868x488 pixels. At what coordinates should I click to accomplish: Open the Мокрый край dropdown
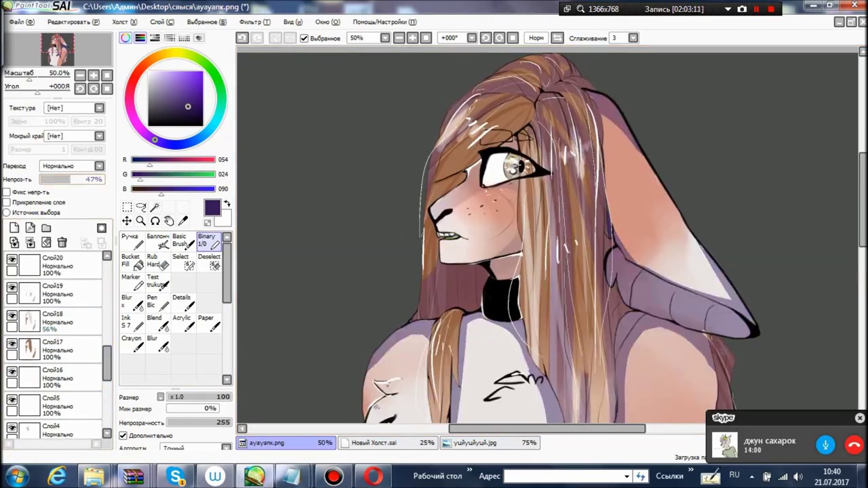(x=75, y=136)
